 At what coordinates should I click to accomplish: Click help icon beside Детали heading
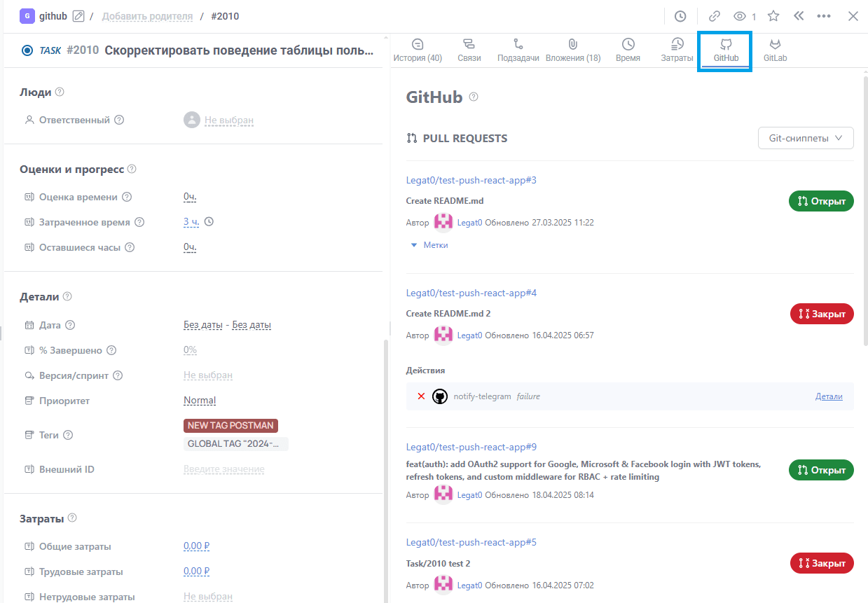click(x=67, y=296)
